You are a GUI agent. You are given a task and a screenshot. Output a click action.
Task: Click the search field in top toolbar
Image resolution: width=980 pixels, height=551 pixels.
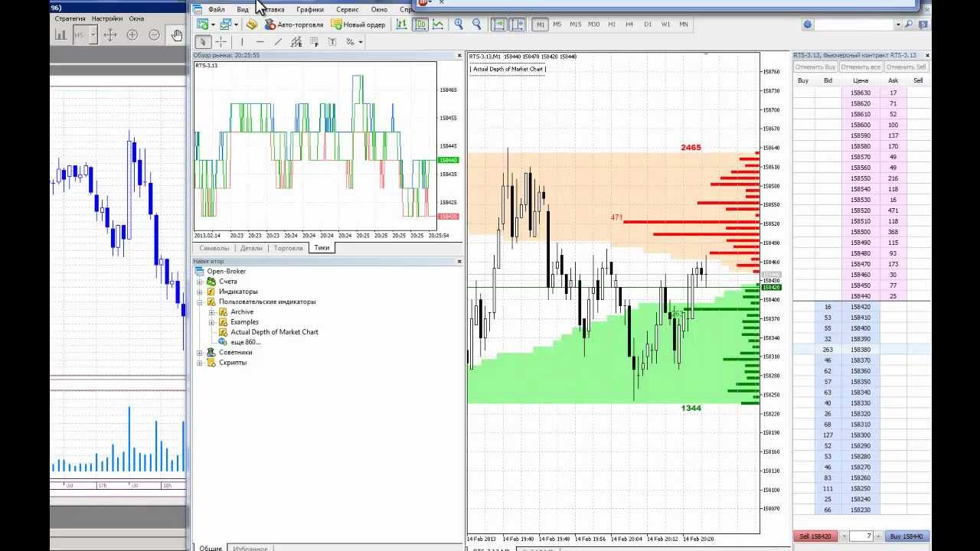click(x=854, y=24)
